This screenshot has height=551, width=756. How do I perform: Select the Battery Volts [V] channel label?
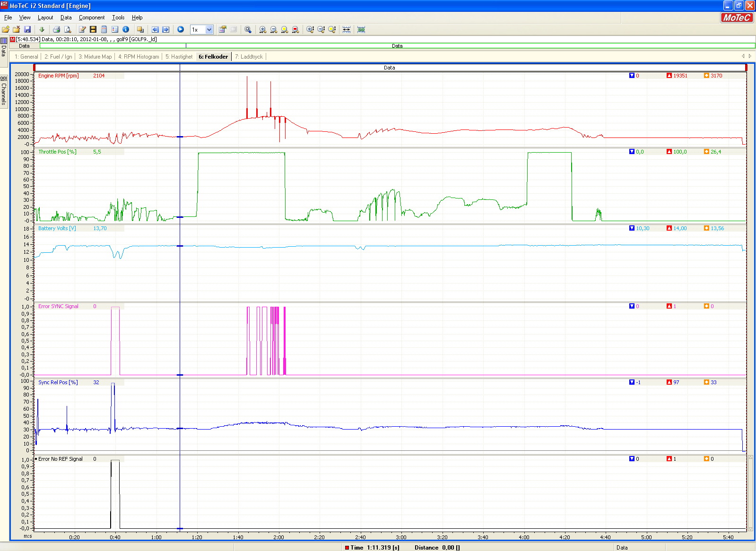tap(57, 228)
